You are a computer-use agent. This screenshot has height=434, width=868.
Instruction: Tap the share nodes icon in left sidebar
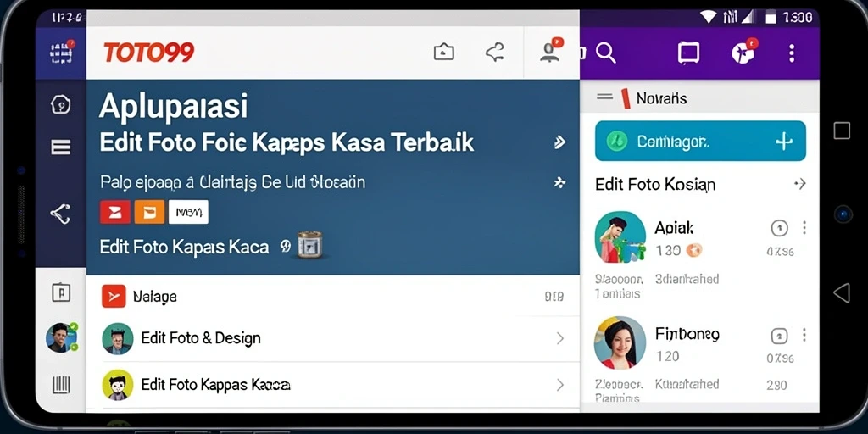(x=60, y=214)
